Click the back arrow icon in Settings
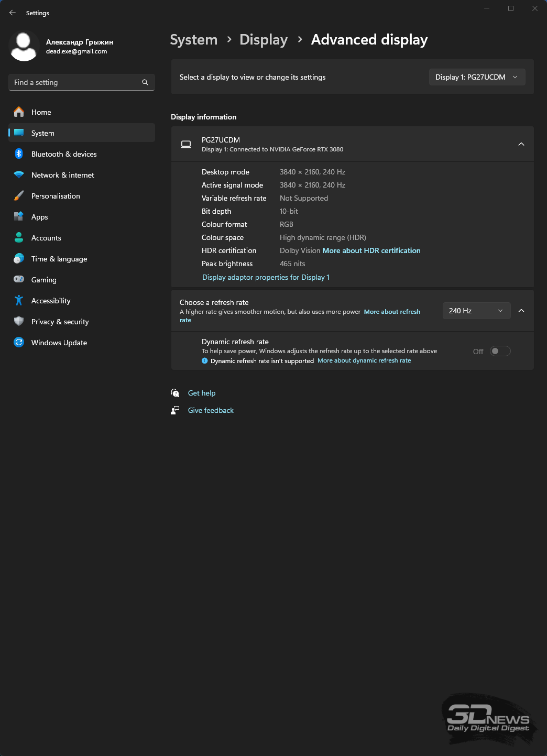Image resolution: width=547 pixels, height=756 pixels. click(13, 13)
